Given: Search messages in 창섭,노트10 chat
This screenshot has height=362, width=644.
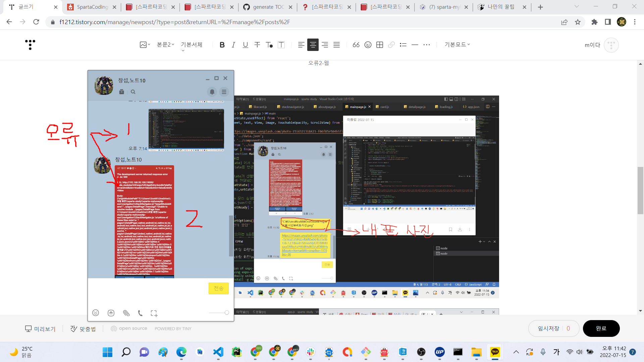Looking at the screenshot, I should pyautogui.click(x=133, y=92).
